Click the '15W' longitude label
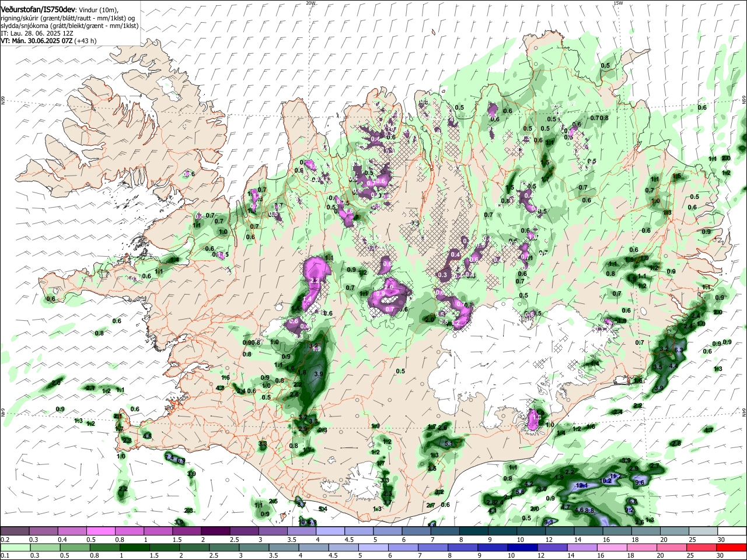This screenshot has width=747, height=560. pos(618,3)
